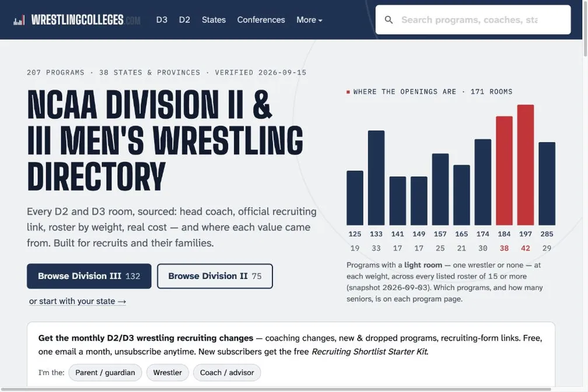This screenshot has height=392, width=588.
Task: Click the 125 weight bar in chart
Action: pos(355,198)
